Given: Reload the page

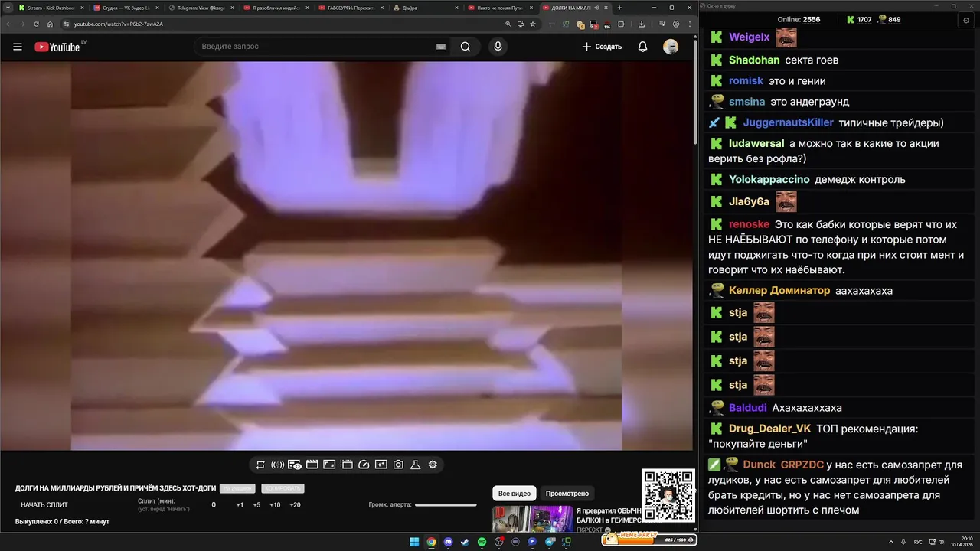Looking at the screenshot, I should [x=35, y=24].
